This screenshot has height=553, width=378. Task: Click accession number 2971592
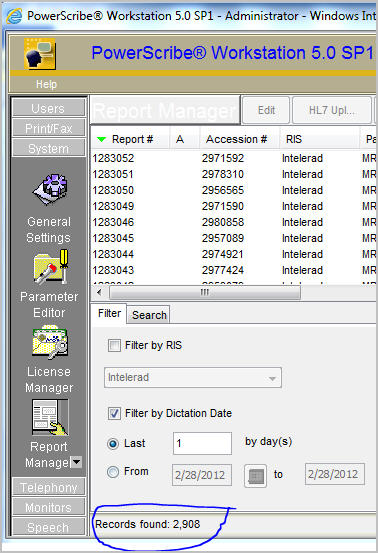tap(223, 158)
